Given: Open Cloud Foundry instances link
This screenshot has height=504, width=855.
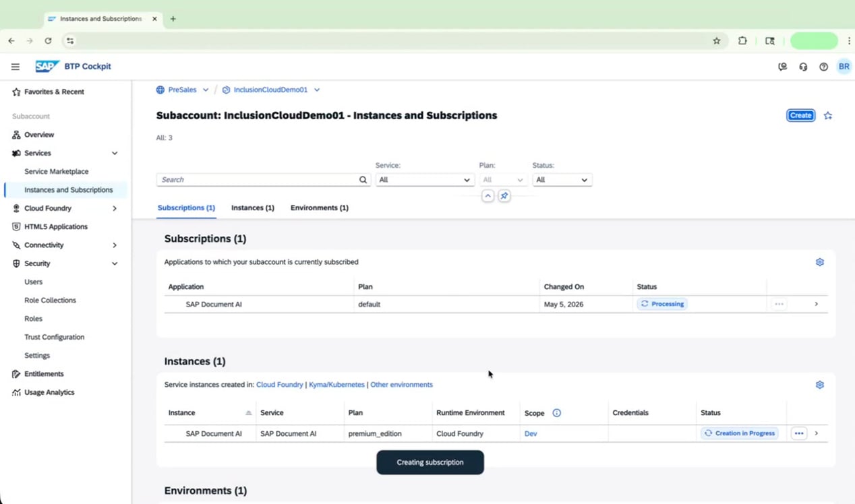Looking at the screenshot, I should click(x=280, y=385).
